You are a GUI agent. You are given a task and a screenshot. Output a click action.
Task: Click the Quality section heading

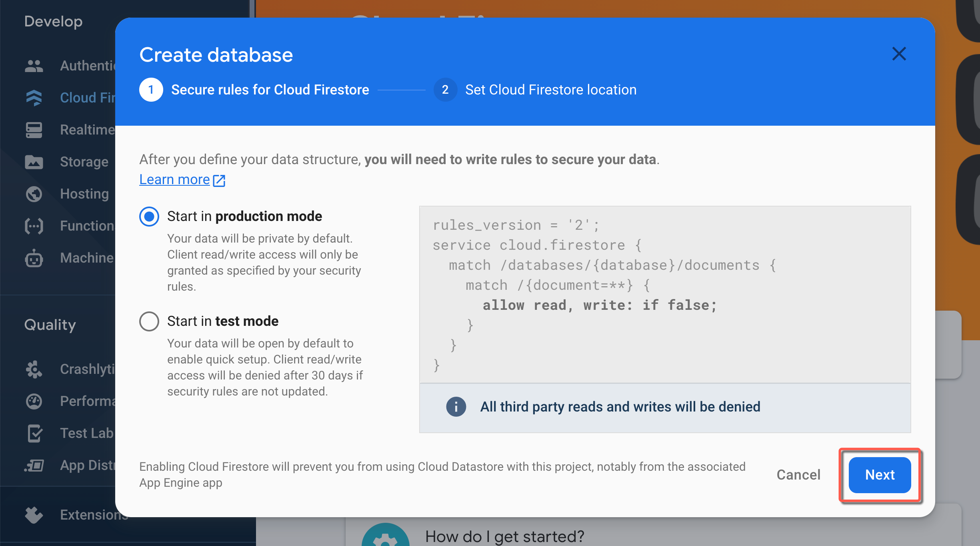click(x=50, y=325)
